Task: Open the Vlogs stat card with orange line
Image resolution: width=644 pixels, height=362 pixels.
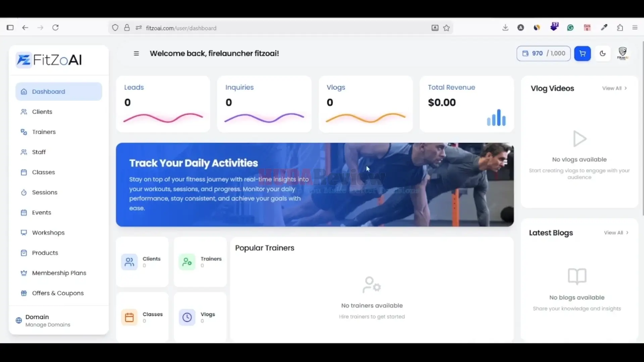Action: tap(366, 104)
